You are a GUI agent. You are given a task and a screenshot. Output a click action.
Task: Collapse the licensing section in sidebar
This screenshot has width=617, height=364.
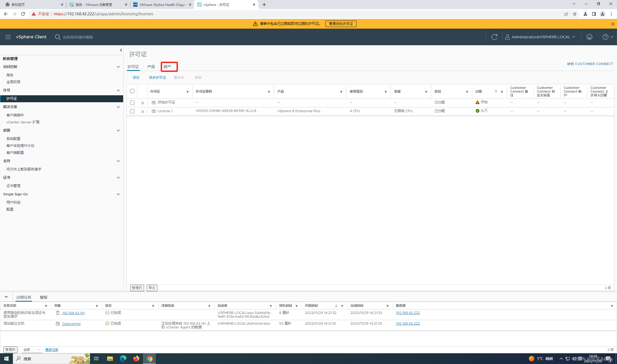[118, 90]
